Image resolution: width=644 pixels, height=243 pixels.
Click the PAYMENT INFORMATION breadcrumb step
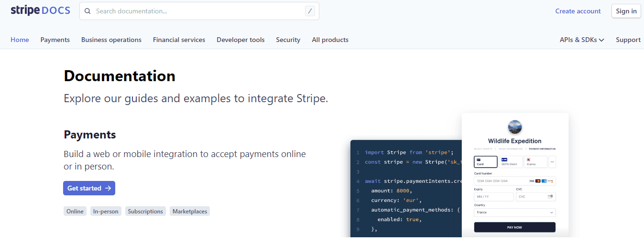point(542,149)
